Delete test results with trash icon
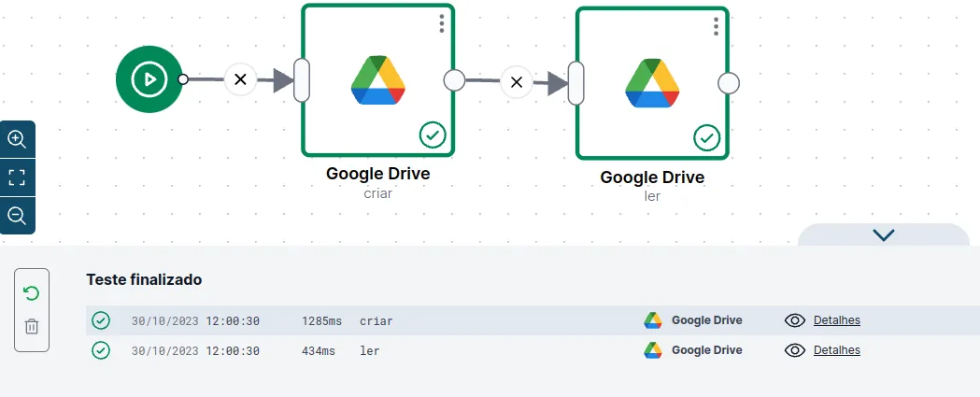The height and width of the screenshot is (397, 980). pyautogui.click(x=31, y=326)
